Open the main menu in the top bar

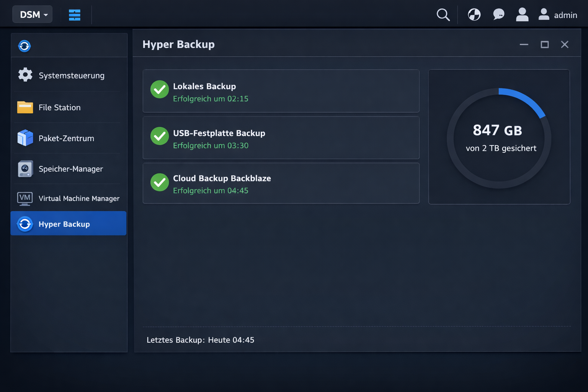pos(75,15)
